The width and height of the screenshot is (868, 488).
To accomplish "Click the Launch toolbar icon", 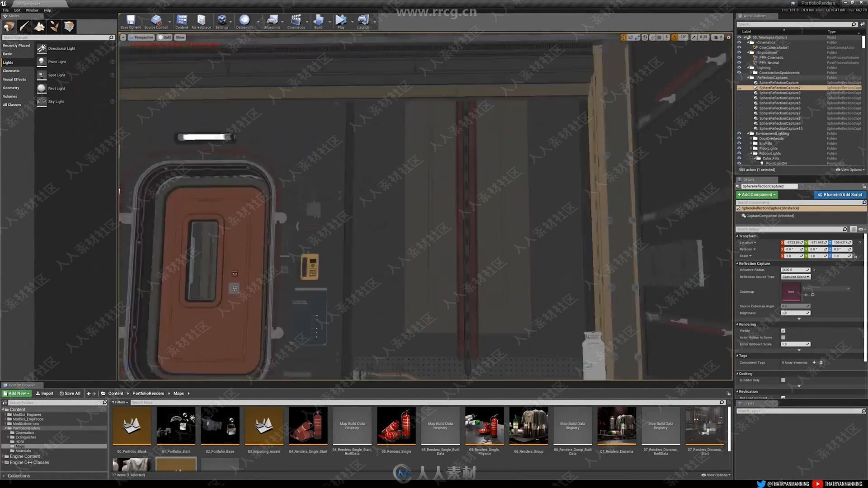I will pyautogui.click(x=363, y=21).
